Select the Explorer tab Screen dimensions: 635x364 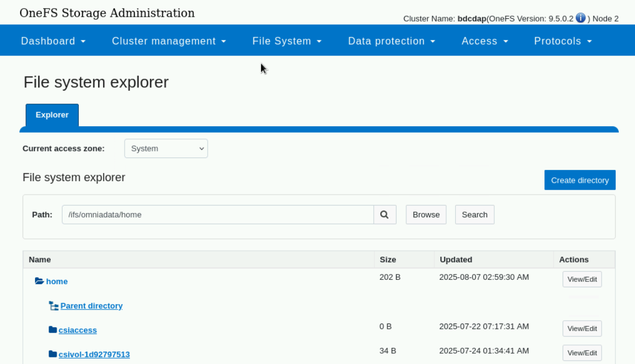(x=52, y=115)
